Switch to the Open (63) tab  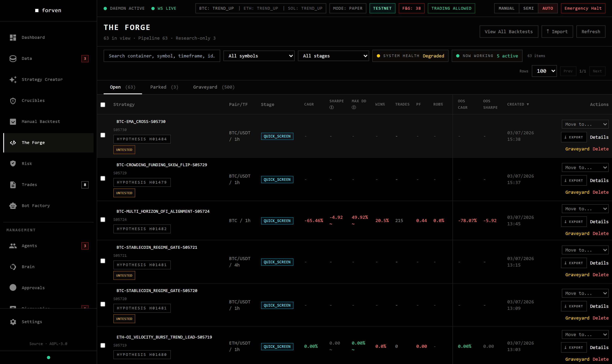pyautogui.click(x=122, y=87)
